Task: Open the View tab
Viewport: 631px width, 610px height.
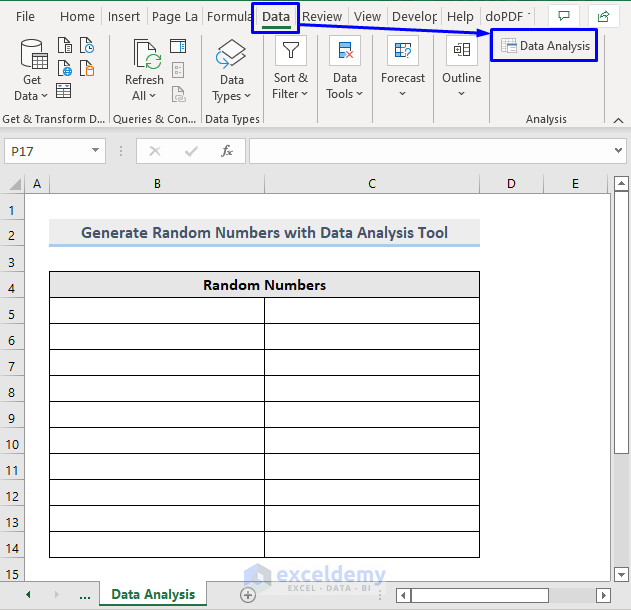Action: [367, 16]
